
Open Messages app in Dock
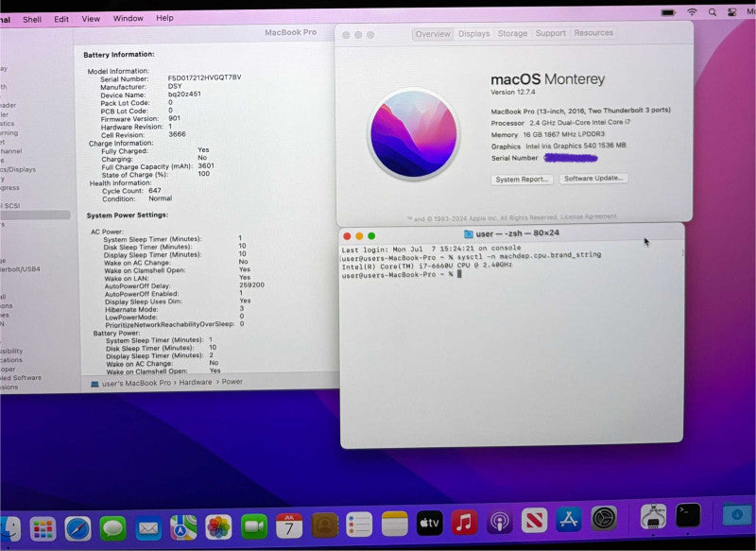point(112,528)
